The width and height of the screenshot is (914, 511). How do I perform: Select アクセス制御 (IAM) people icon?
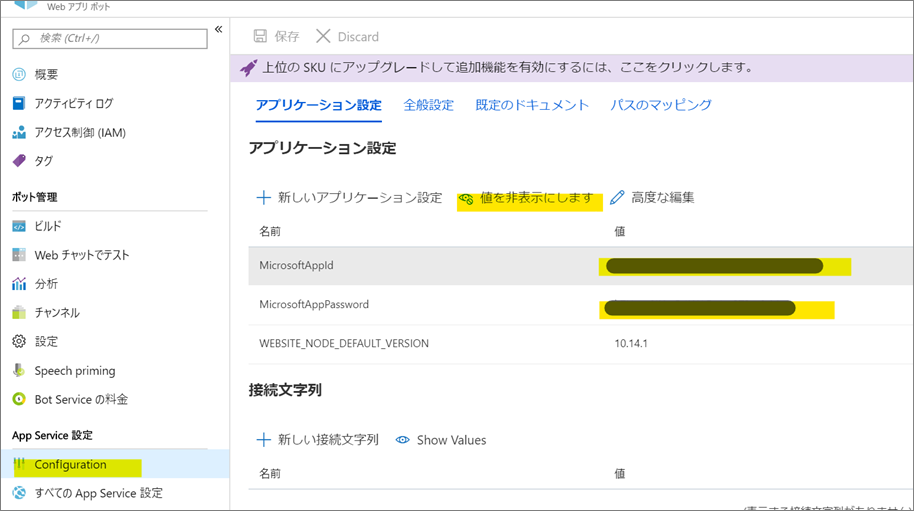(x=18, y=132)
